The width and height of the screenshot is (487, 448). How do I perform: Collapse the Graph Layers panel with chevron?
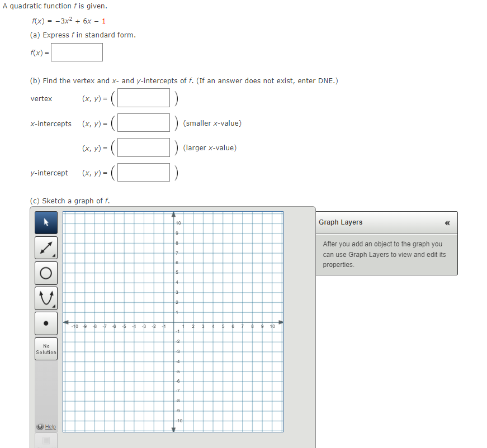coord(447,222)
